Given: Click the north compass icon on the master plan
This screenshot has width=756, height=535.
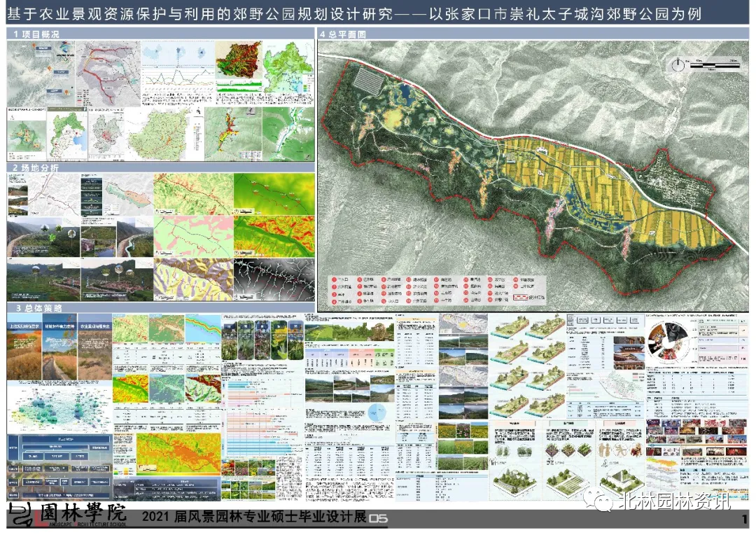Looking at the screenshot, I should (x=679, y=64).
